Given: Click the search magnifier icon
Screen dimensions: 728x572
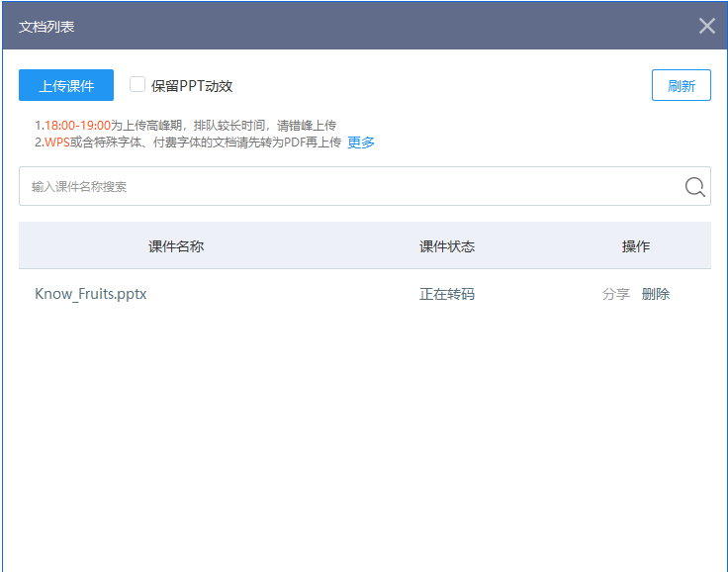Looking at the screenshot, I should tap(695, 187).
